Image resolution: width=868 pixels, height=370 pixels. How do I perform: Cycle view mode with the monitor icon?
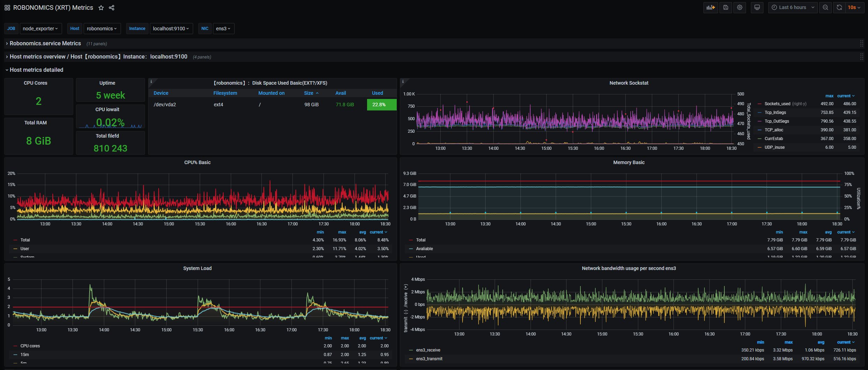pyautogui.click(x=757, y=8)
